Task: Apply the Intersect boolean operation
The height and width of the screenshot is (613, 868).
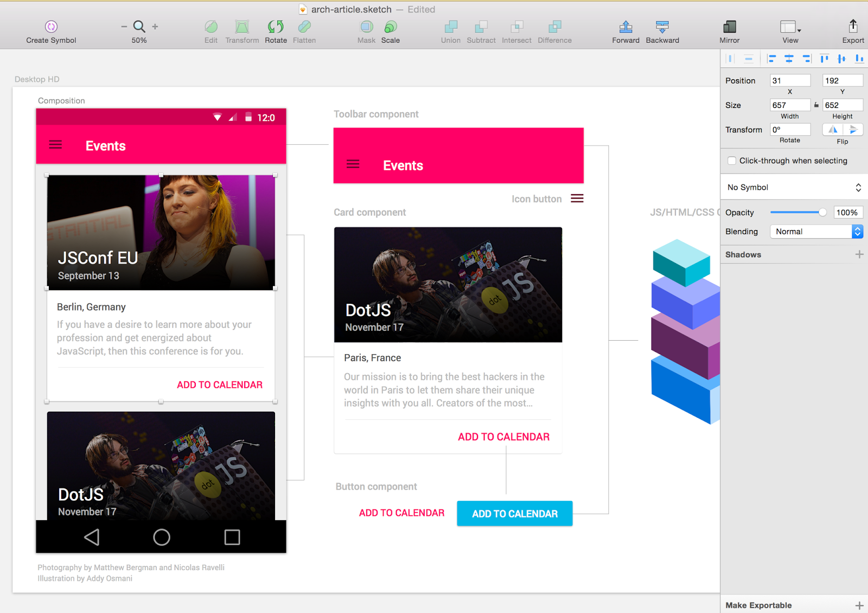Action: coord(517,27)
